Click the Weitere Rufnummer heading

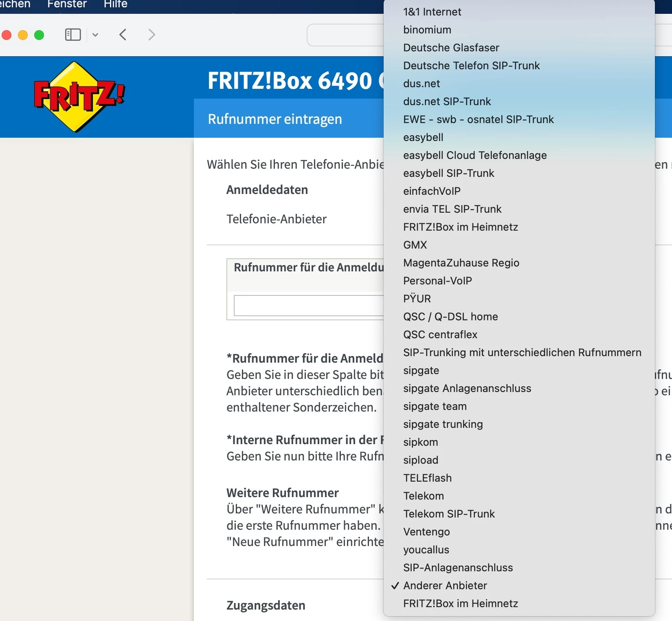283,493
